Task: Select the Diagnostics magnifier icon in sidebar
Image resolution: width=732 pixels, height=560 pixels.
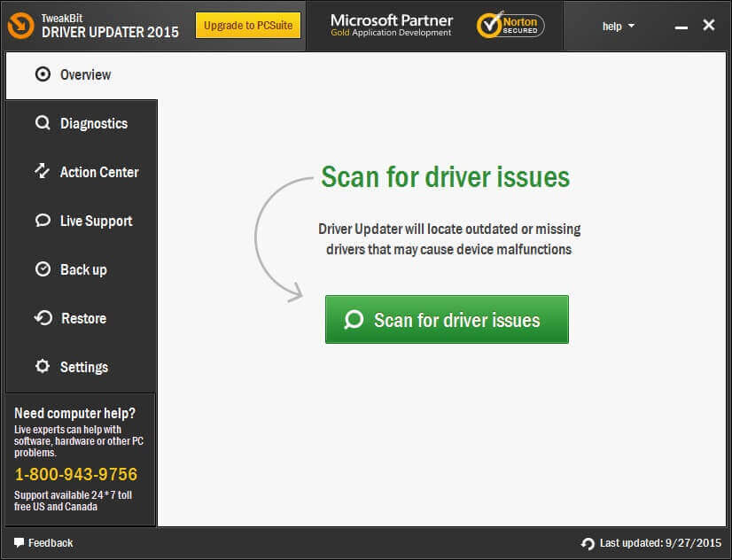Action: pyautogui.click(x=42, y=123)
